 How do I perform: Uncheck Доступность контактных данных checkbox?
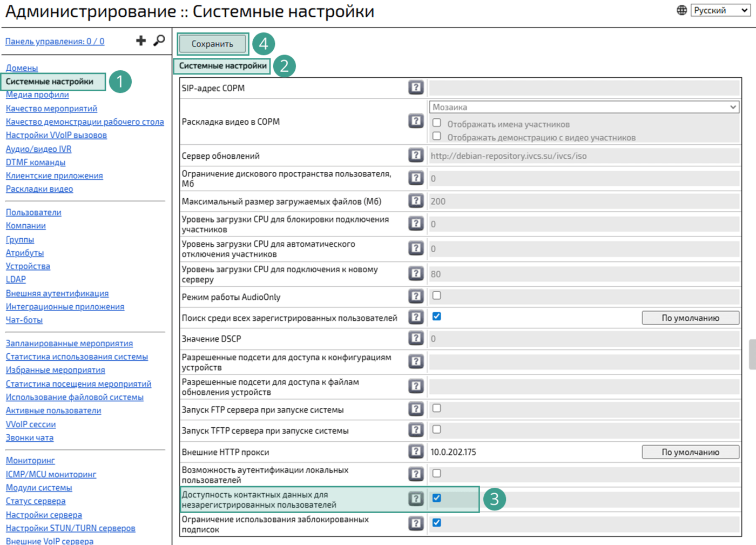[437, 498]
